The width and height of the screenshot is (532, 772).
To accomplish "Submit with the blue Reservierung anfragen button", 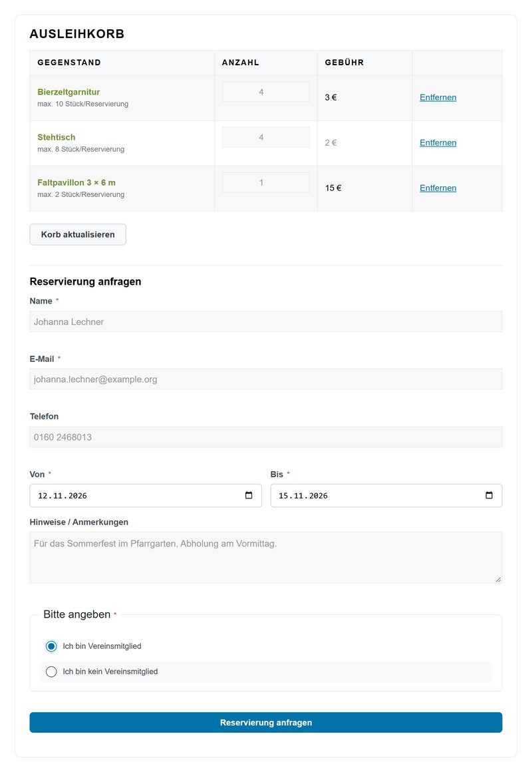I will [266, 722].
